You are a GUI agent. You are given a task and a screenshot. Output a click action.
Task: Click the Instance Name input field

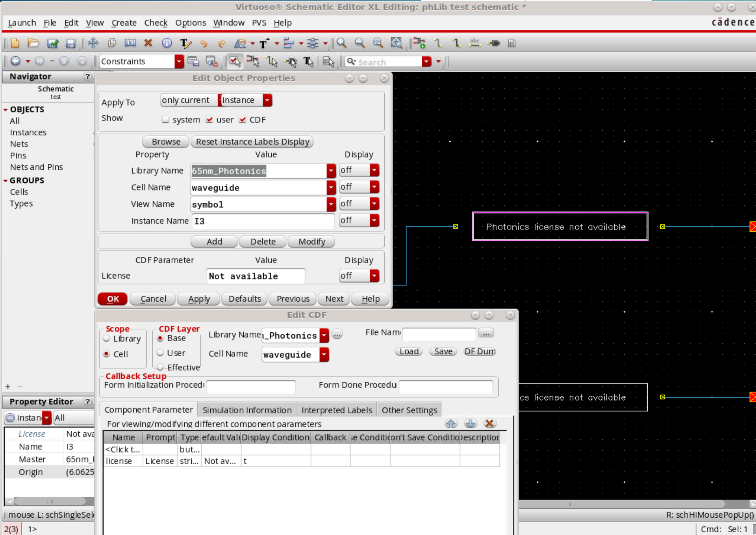pos(263,221)
